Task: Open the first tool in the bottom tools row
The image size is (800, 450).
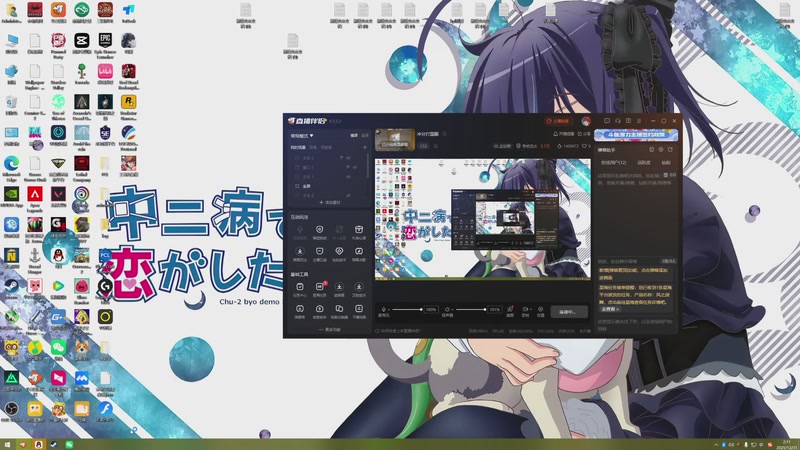Action: [x=300, y=309]
